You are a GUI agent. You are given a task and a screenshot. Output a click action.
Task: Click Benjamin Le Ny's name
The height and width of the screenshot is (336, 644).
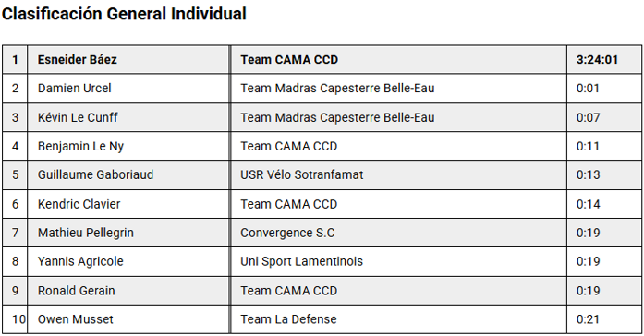(x=80, y=146)
